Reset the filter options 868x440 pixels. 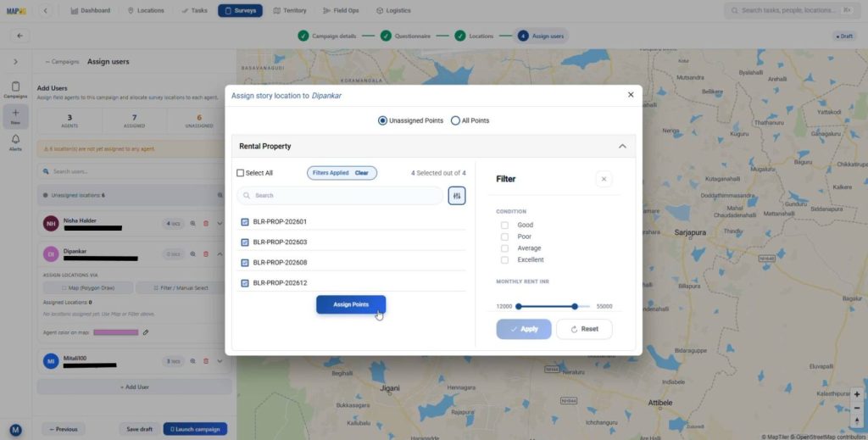pos(584,329)
